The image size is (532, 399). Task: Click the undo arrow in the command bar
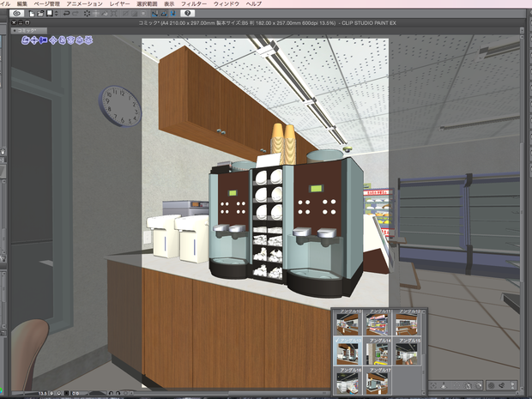[67, 14]
